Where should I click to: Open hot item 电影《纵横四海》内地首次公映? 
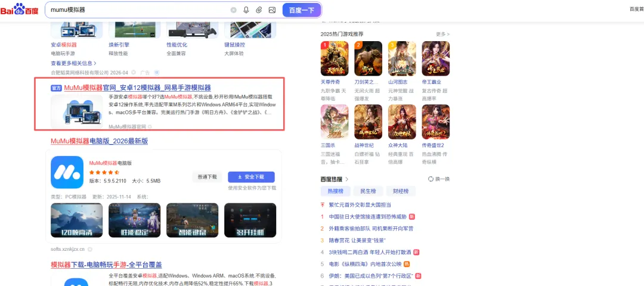click(x=366, y=264)
